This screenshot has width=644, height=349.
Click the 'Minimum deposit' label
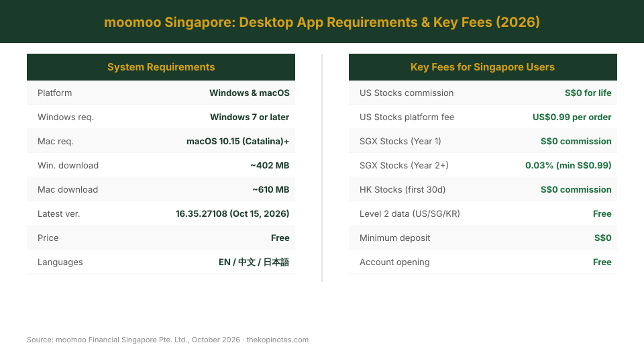click(394, 238)
